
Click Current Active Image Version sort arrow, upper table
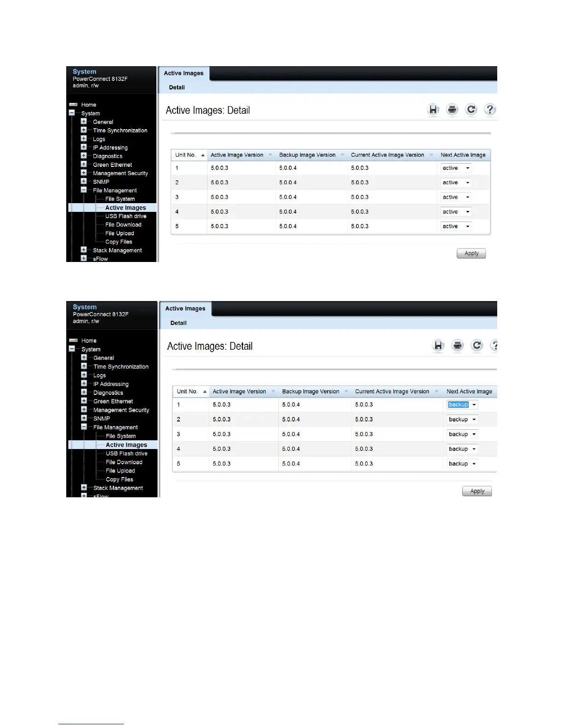tap(431, 155)
